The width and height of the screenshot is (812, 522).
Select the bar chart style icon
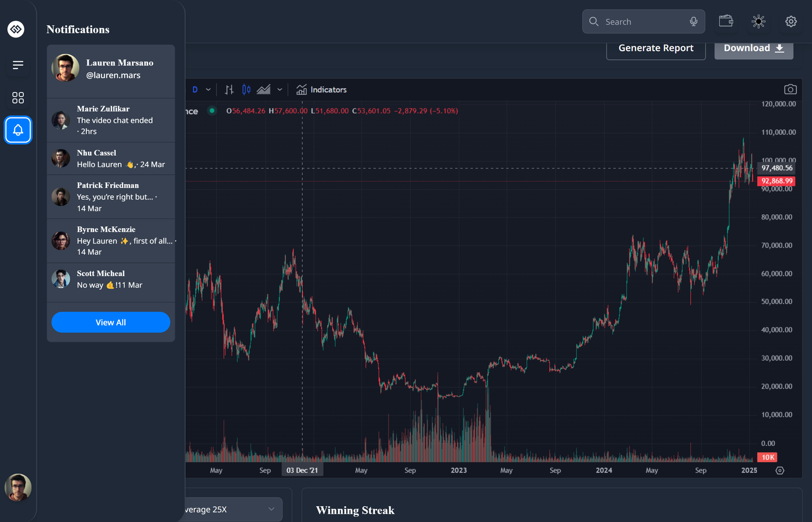click(x=229, y=90)
